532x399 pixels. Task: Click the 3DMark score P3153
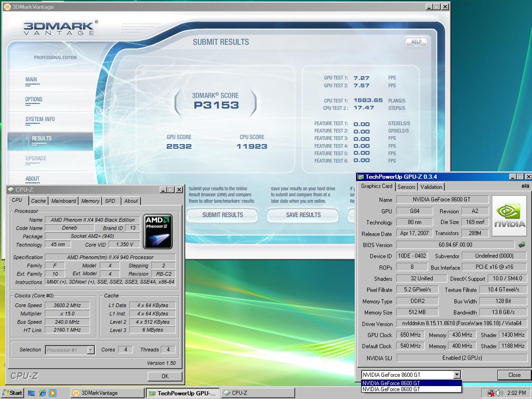[x=216, y=105]
